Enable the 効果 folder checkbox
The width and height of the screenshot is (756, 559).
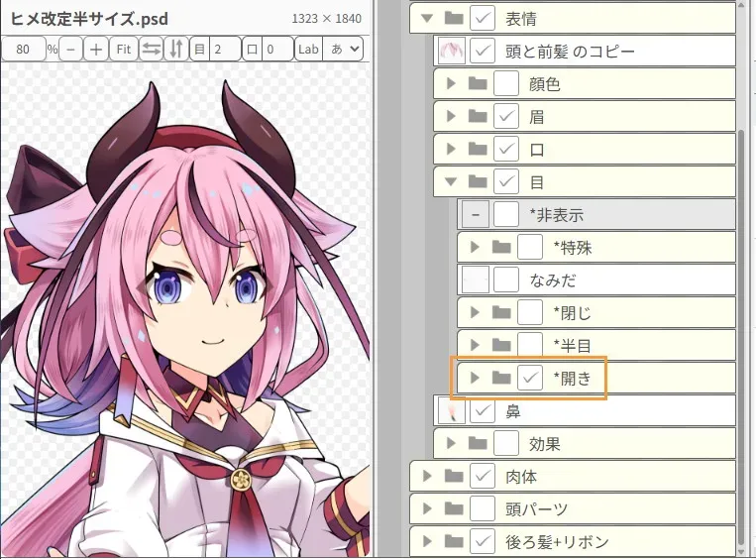pos(506,444)
